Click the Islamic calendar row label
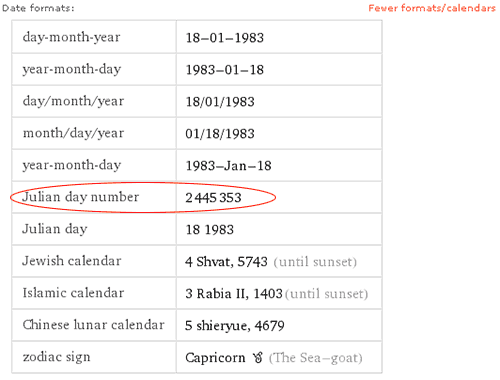Image resolution: width=500 pixels, height=380 pixels. 73,293
